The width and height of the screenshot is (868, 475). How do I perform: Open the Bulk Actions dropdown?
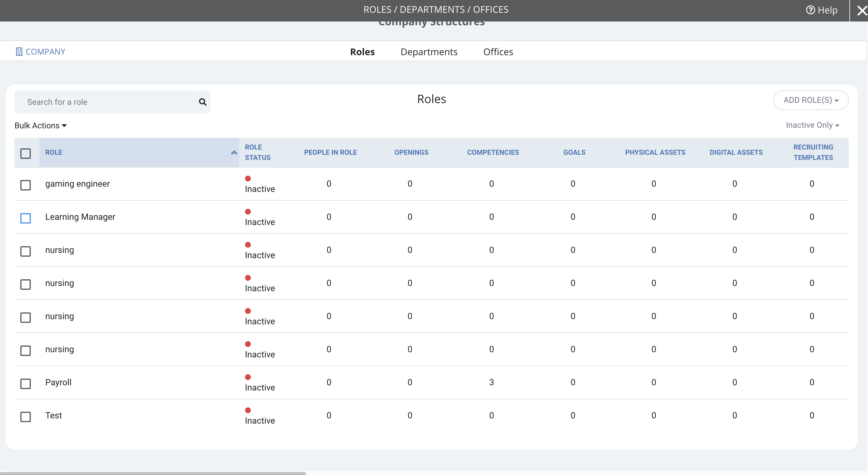point(40,125)
